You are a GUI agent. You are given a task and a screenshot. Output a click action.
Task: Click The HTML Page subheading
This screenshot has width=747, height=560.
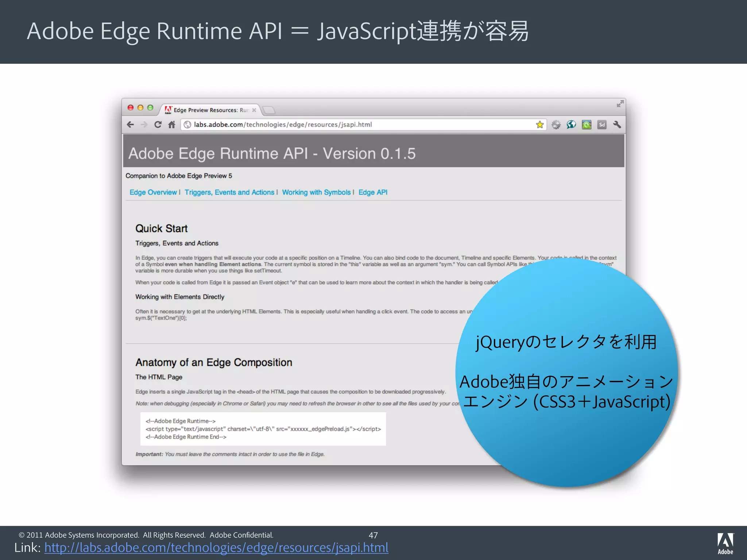click(159, 377)
